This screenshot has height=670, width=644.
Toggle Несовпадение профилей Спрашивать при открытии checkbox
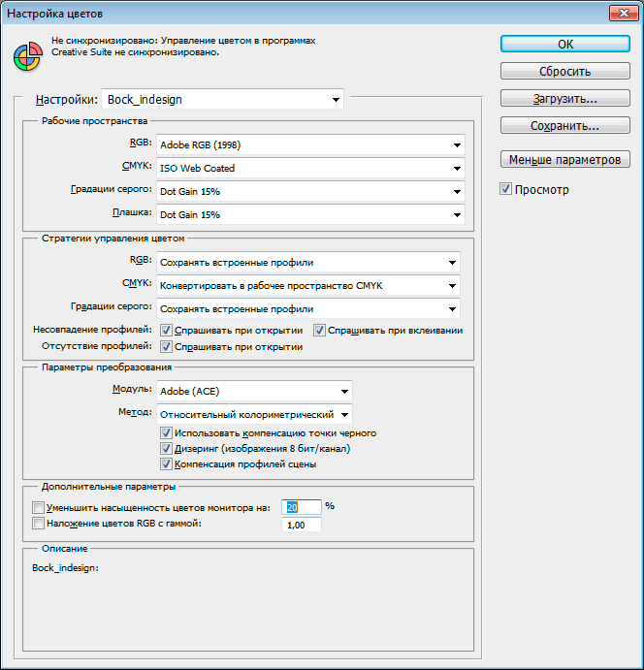click(166, 331)
